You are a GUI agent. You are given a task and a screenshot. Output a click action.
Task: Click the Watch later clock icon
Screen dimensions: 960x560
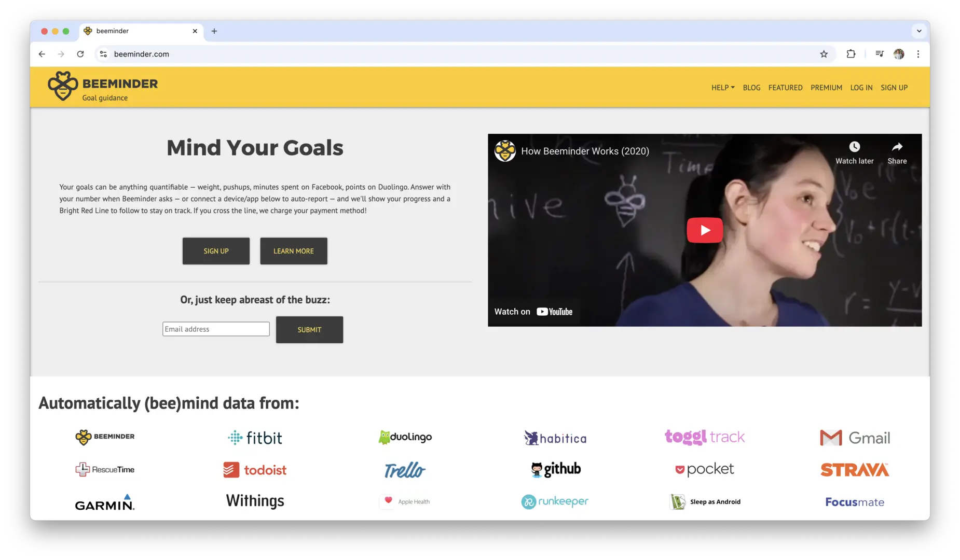pos(854,147)
